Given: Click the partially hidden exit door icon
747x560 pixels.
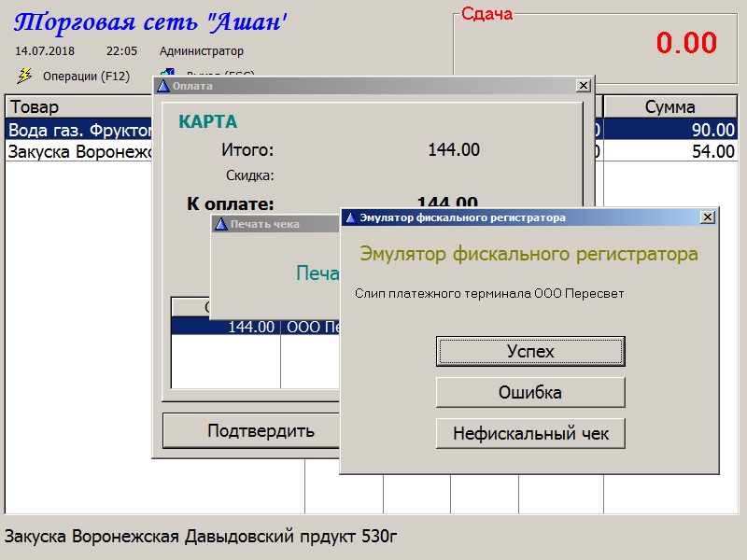Looking at the screenshot, I should click(x=165, y=73).
